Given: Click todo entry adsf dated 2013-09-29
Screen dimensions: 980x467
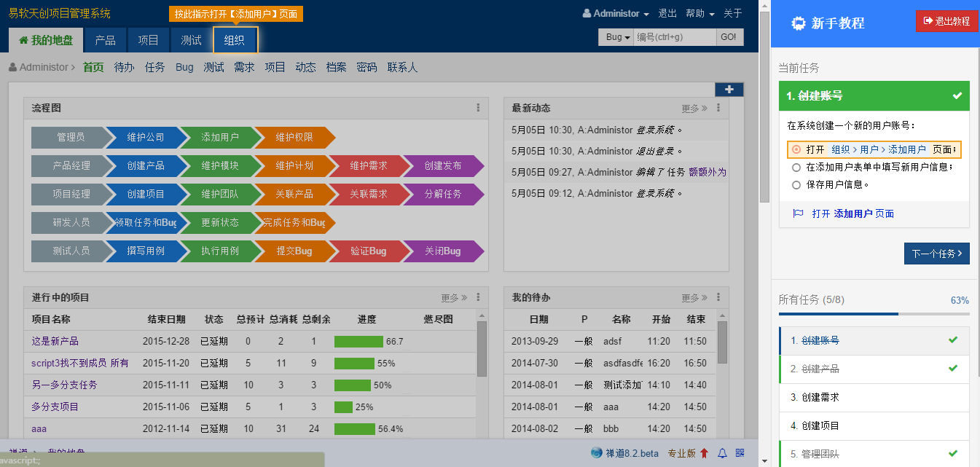Looking at the screenshot, I should pos(612,341).
